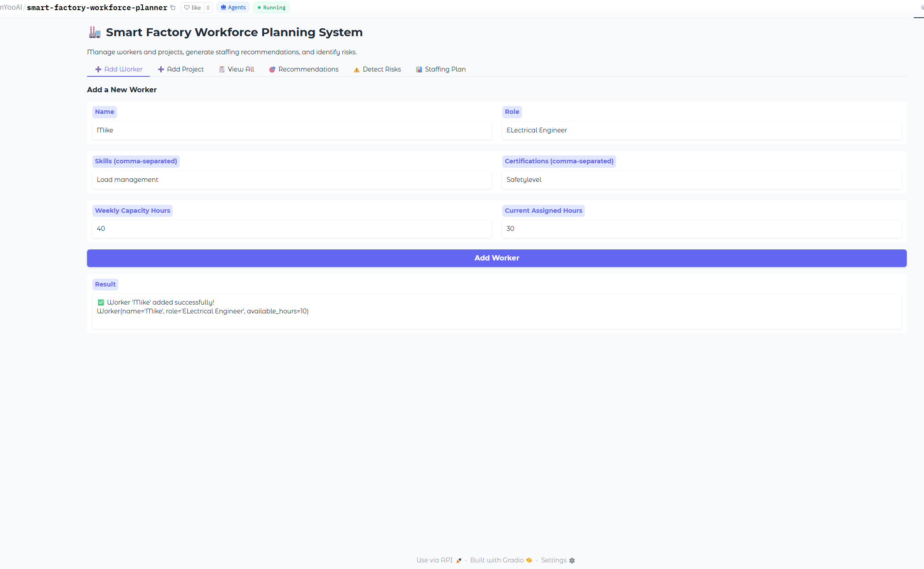924x569 pixels.
Task: Click the heart icon on the like button
Action: [187, 8]
